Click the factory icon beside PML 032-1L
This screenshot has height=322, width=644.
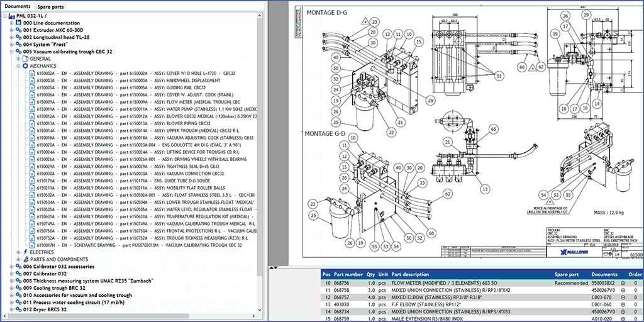(x=12, y=16)
